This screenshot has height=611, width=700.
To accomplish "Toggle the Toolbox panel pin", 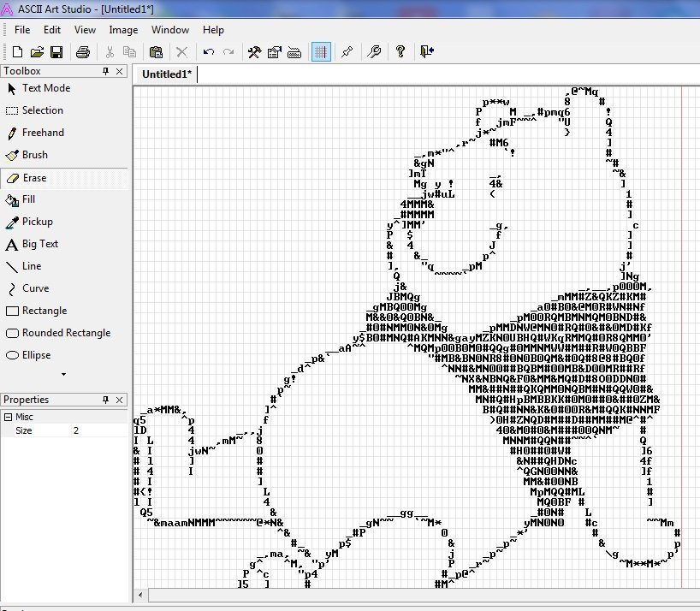I will (106, 72).
